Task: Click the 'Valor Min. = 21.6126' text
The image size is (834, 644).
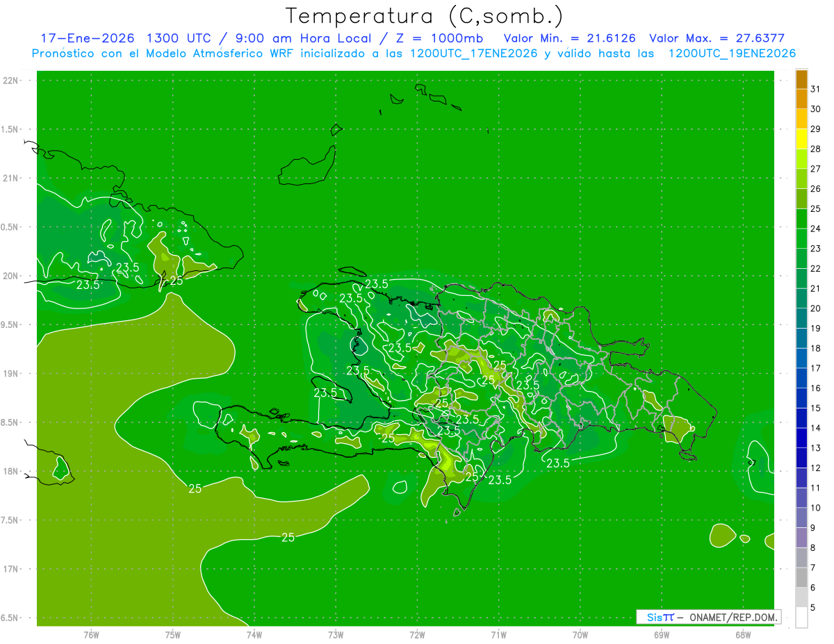Action: pyautogui.click(x=569, y=38)
